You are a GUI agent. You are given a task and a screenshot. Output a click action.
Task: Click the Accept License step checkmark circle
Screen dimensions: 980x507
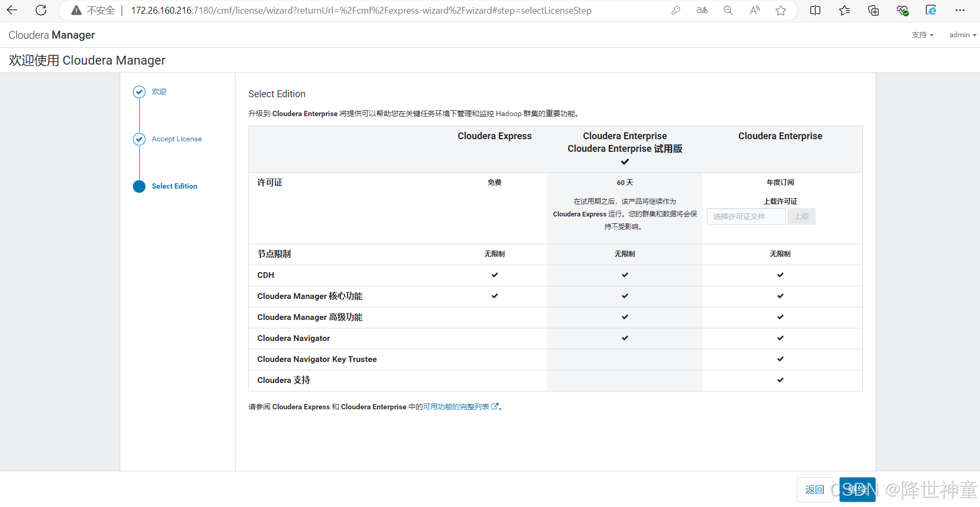139,139
